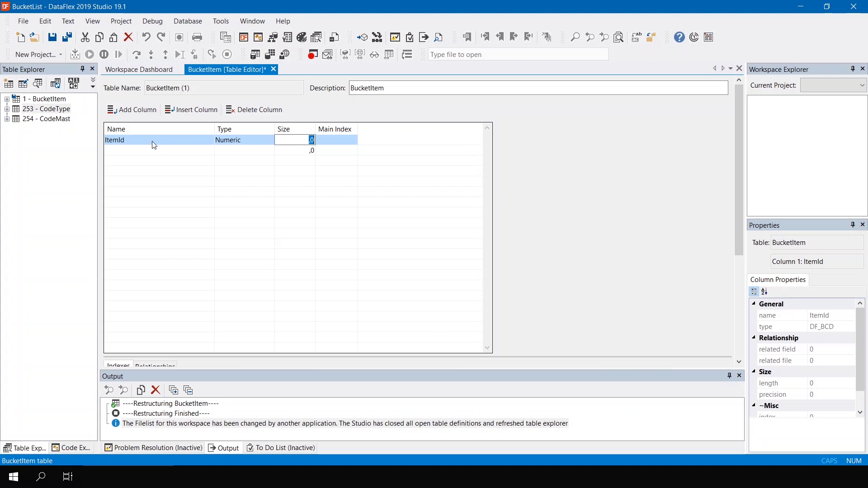Click the red breakpoint toggle icon

click(x=313, y=55)
